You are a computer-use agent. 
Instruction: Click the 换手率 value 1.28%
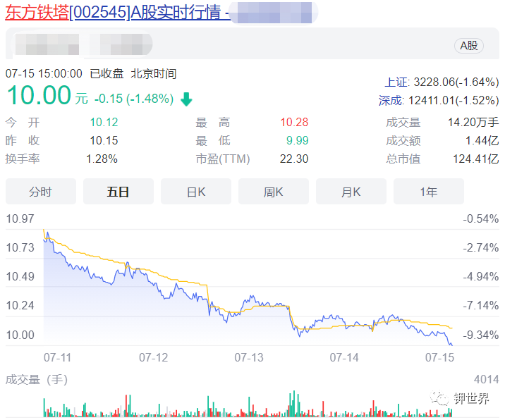[x=102, y=159]
